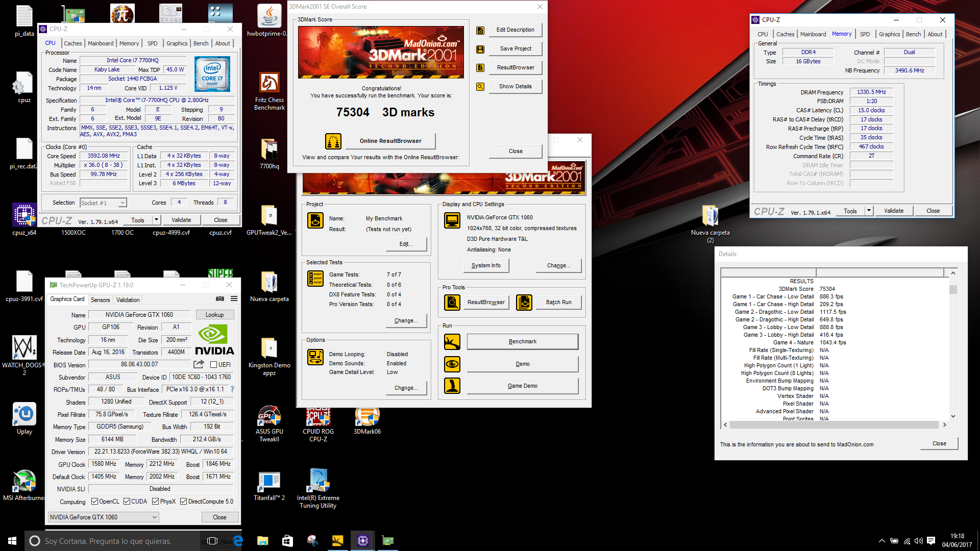Click the Edit Description icon in 3DMark score window
This screenshot has height=551, width=980.
coord(480,31)
